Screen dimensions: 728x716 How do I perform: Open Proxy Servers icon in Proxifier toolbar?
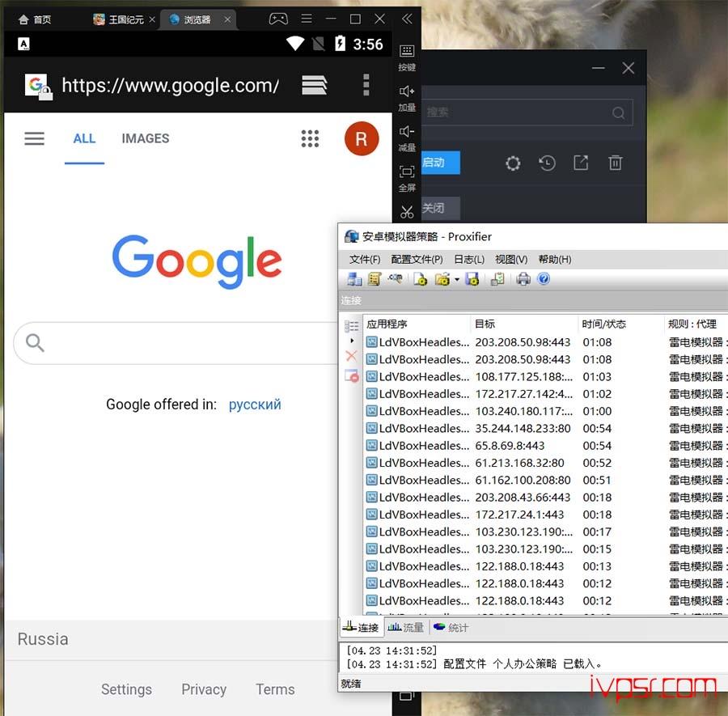coord(354,279)
